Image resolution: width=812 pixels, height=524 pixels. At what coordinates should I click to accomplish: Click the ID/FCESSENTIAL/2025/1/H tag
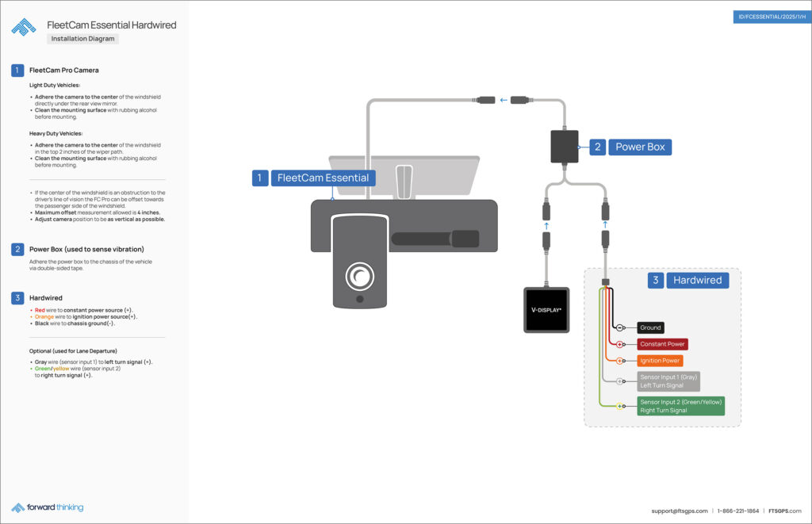point(772,17)
